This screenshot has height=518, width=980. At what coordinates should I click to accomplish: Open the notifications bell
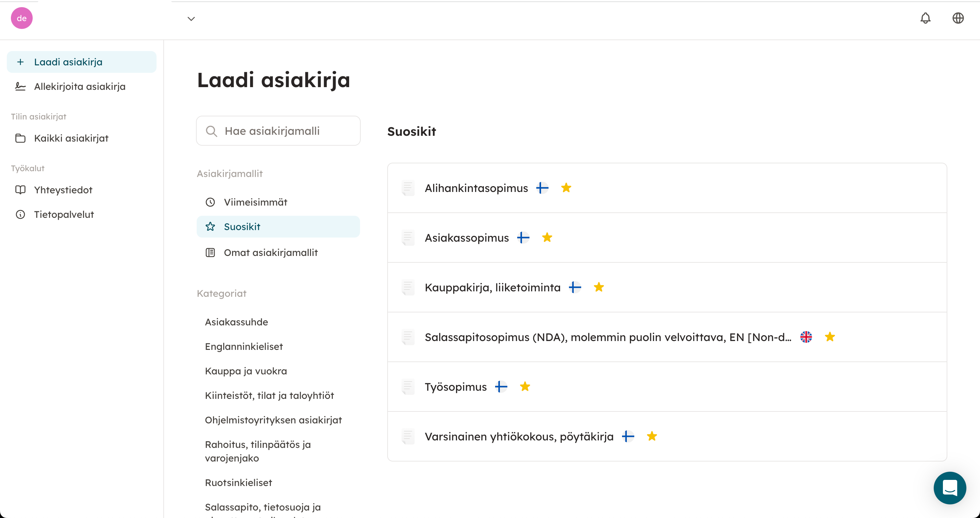point(925,18)
